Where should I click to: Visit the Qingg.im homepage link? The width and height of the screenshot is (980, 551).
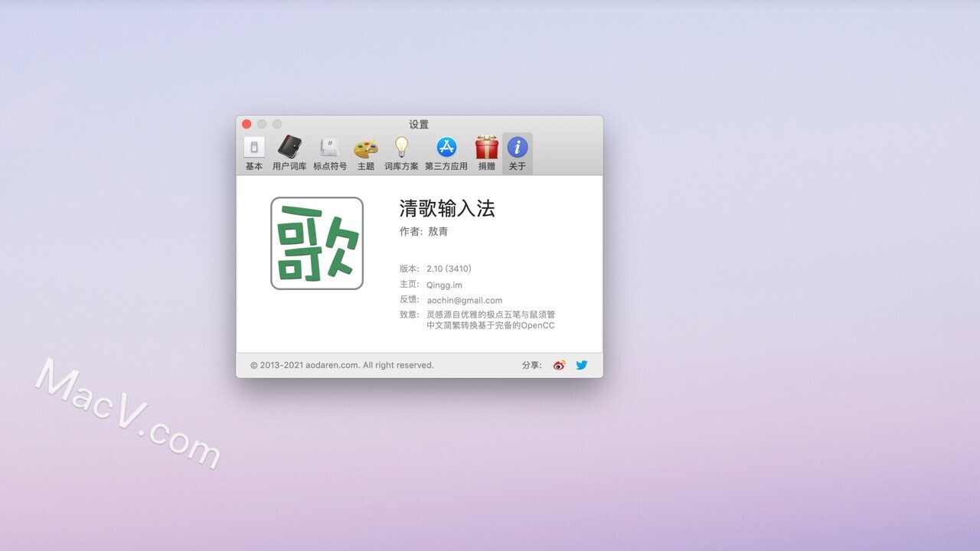(x=446, y=284)
